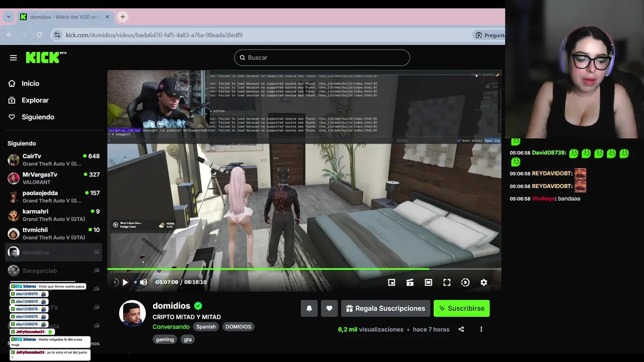Viewport: 644px width, 362px height.
Task: Open the Kick hamburger menu
Action: [x=14, y=57]
